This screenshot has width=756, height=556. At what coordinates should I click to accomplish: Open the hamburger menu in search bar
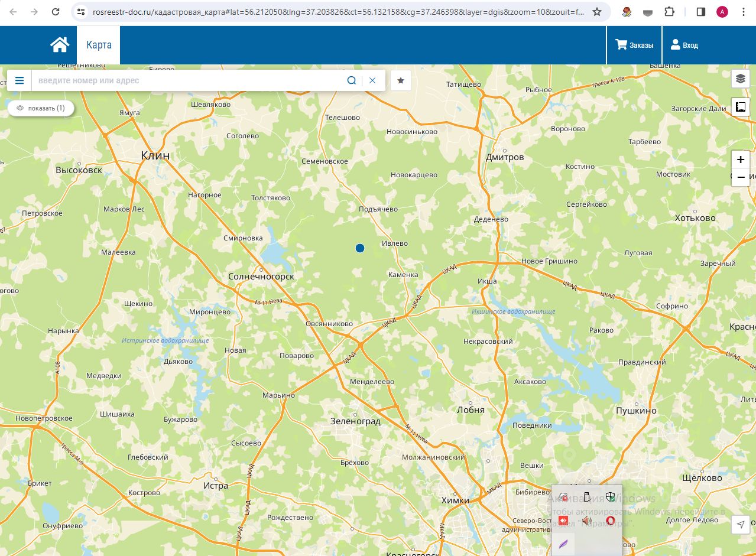pyautogui.click(x=20, y=80)
